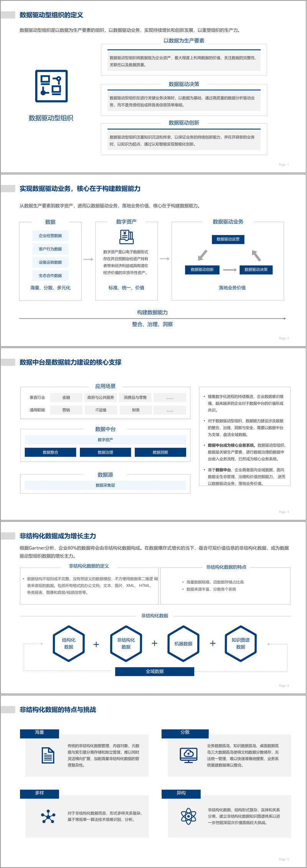The width and height of the screenshot is (307, 868).
Task: Click the 财务 cell
Action: click(x=135, y=410)
